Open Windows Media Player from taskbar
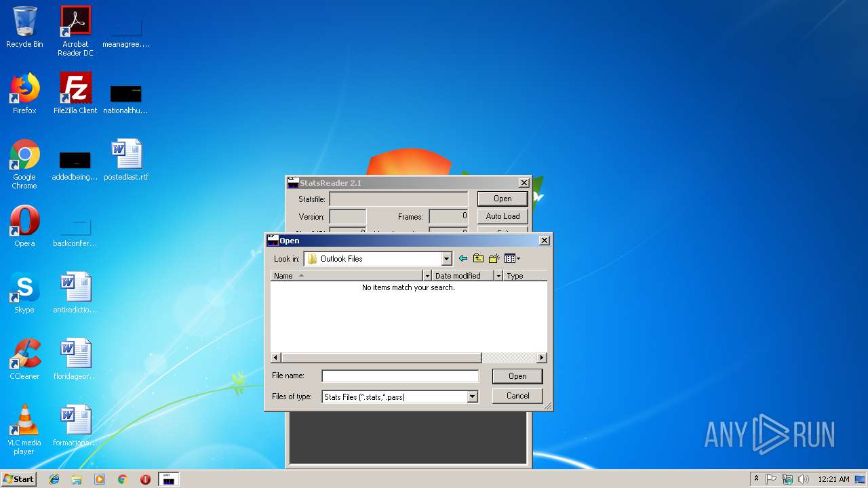868x488 pixels. point(100,479)
